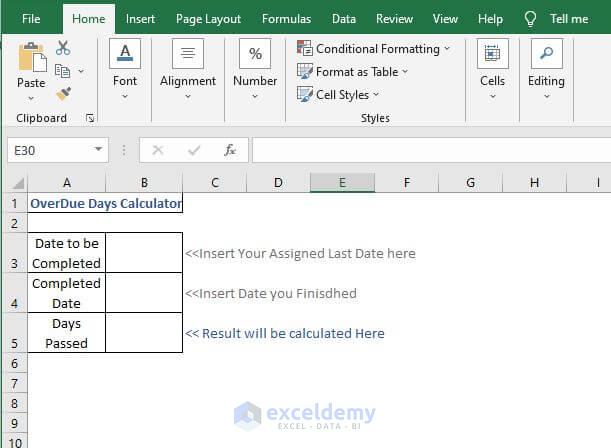Select the Home tab
The width and height of the screenshot is (611, 448).
(89, 19)
